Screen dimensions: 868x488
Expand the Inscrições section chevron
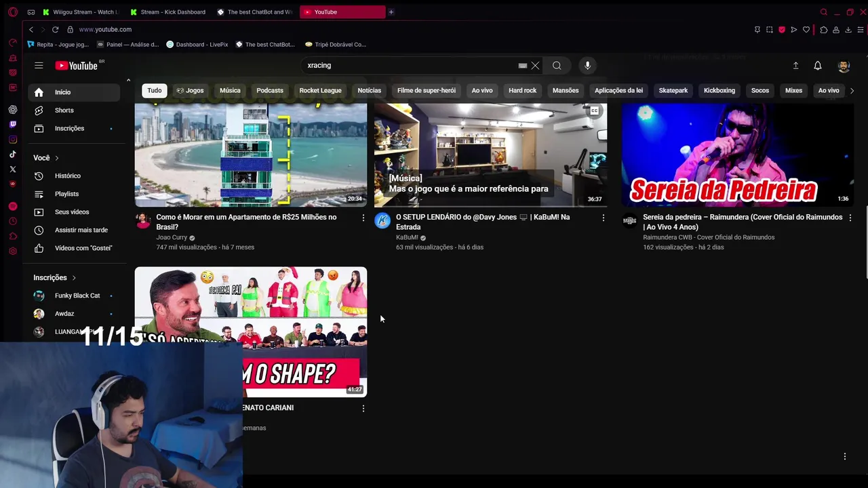coord(74,278)
